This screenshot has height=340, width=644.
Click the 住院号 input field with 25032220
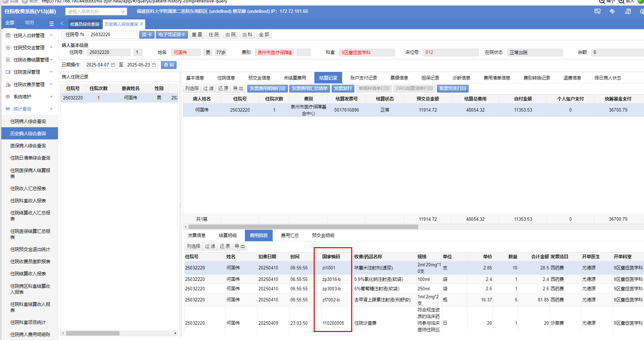coord(113,35)
